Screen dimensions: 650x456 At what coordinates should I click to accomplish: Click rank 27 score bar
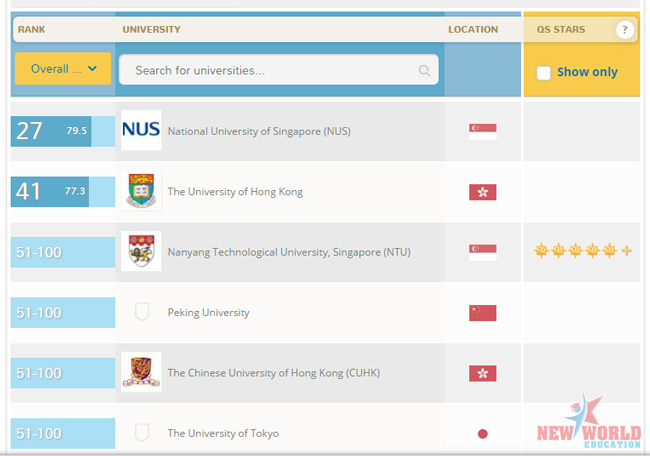coord(63,131)
